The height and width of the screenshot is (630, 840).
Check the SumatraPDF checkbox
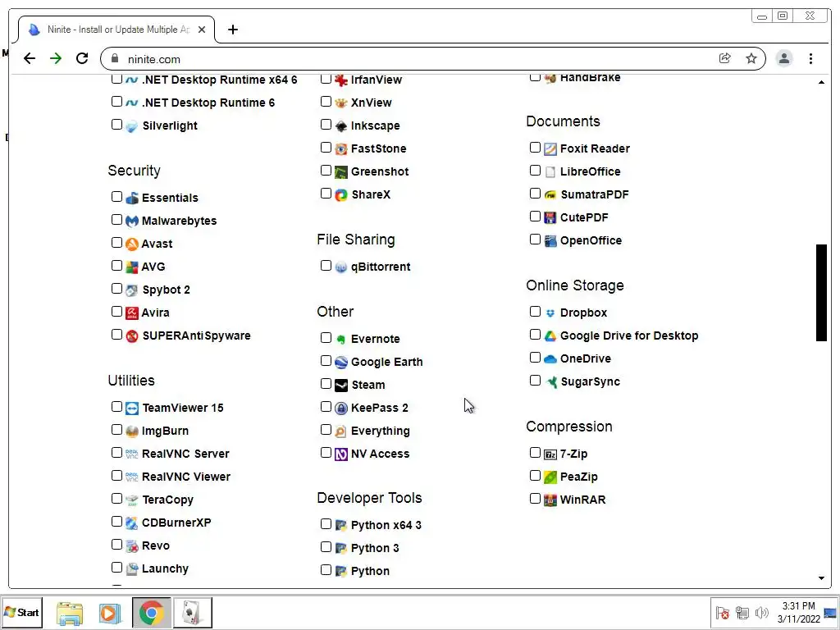[535, 194]
